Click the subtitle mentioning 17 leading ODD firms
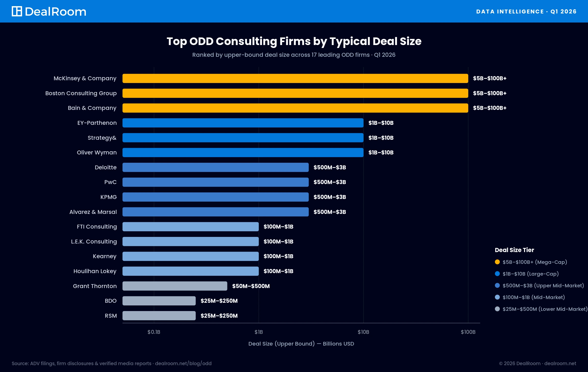 click(x=294, y=55)
